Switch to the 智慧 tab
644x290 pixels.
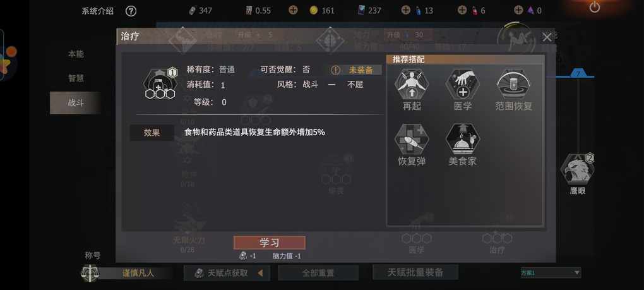(x=76, y=78)
